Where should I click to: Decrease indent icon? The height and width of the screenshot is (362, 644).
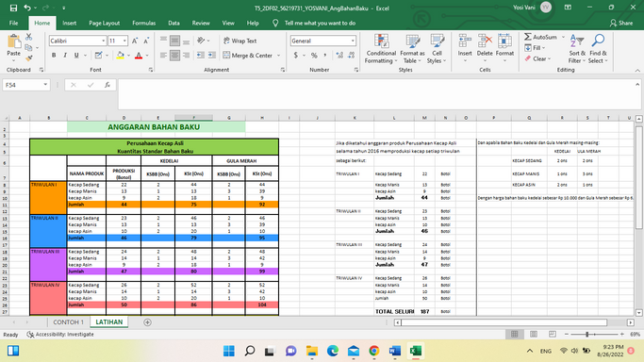(201, 55)
